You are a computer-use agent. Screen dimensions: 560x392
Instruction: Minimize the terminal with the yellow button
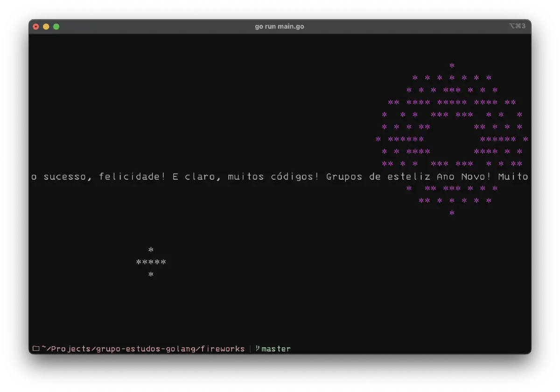tap(46, 27)
